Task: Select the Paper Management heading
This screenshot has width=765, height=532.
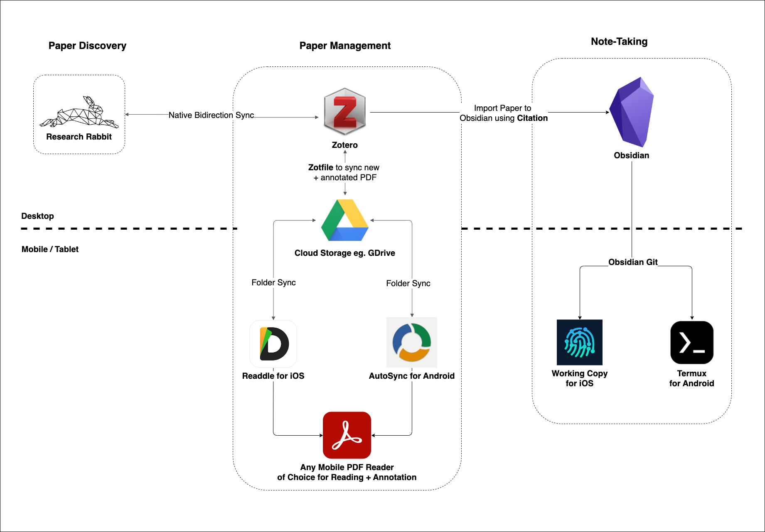Action: coord(345,46)
